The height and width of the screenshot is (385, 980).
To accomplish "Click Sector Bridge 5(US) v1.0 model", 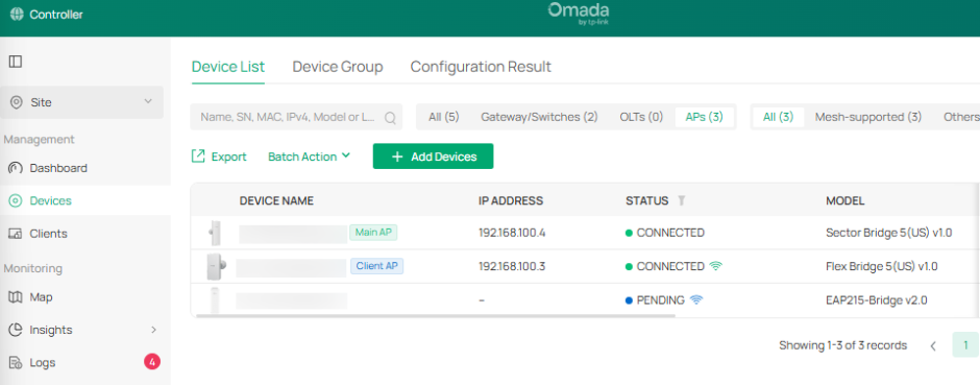I will tap(889, 233).
